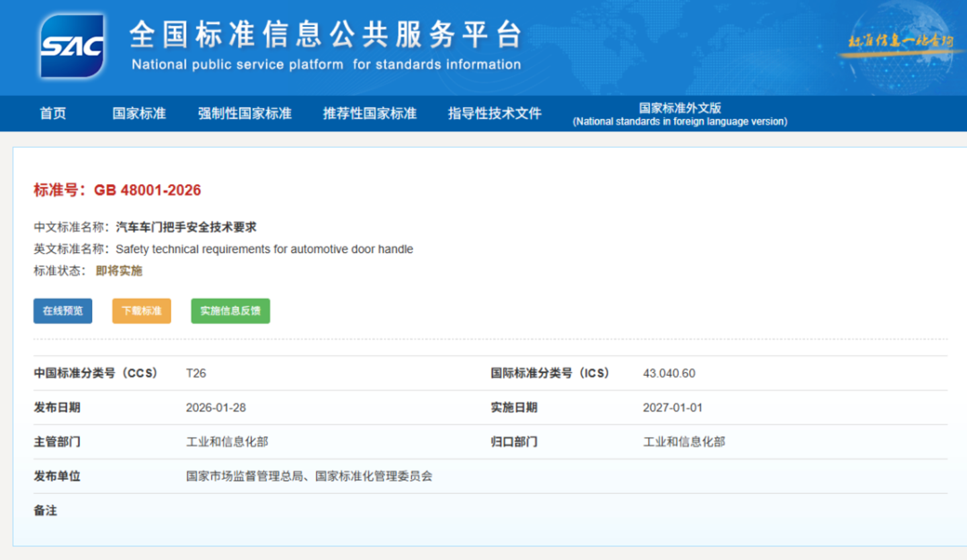
Task: Open 指导性技术文件 navigation item
Action: pyautogui.click(x=495, y=113)
